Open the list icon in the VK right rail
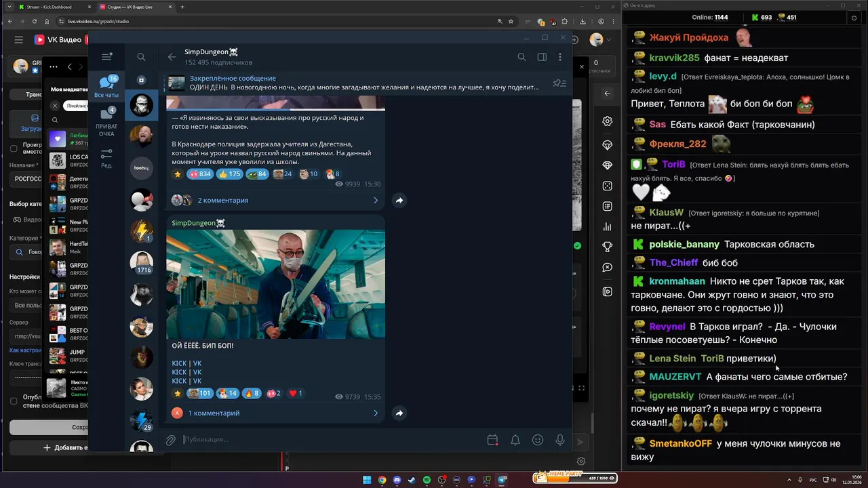868x488 pixels. (608, 206)
